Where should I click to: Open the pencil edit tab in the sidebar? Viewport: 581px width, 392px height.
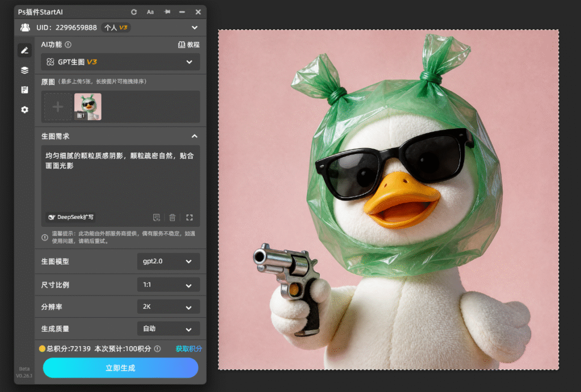coord(24,50)
